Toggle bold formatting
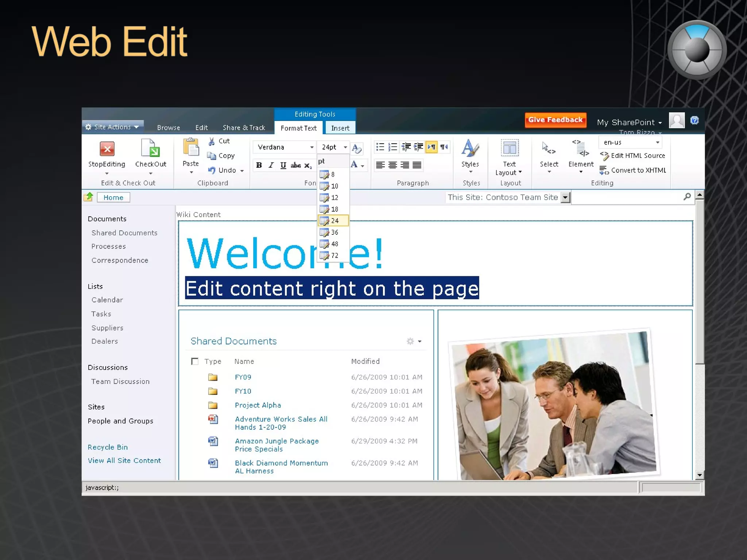 tap(259, 165)
